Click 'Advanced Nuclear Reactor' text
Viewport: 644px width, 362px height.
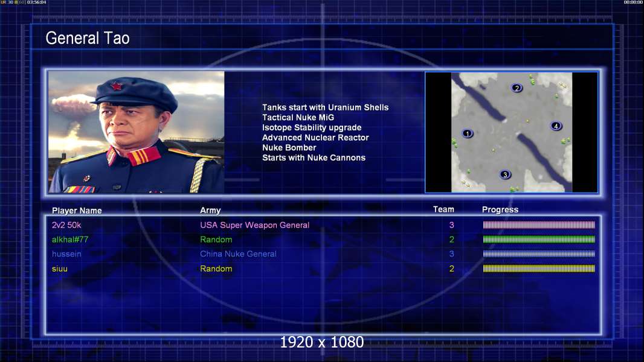point(315,138)
